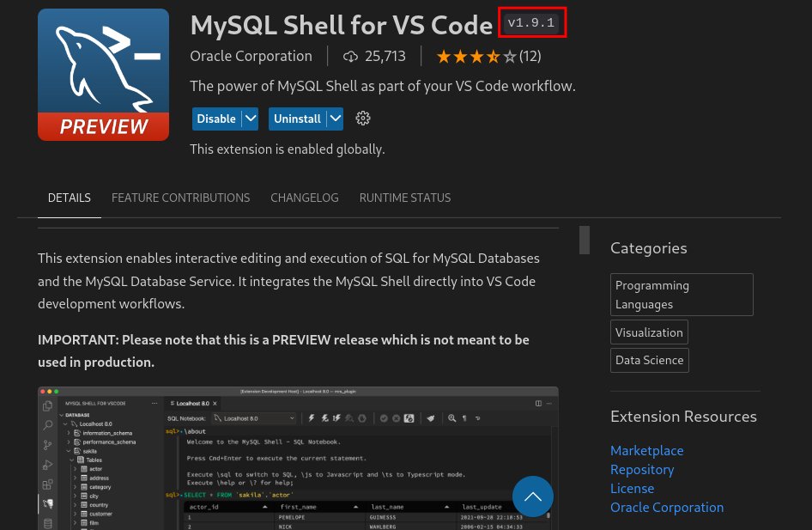
Task: Show the RUNTIME STATUS tab
Action: (x=405, y=198)
